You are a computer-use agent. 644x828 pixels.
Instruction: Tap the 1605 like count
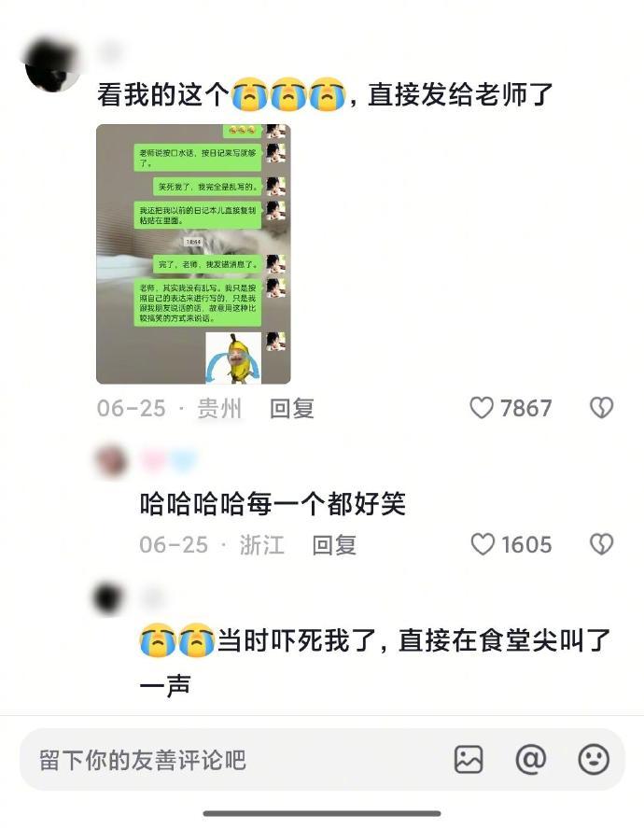526,544
